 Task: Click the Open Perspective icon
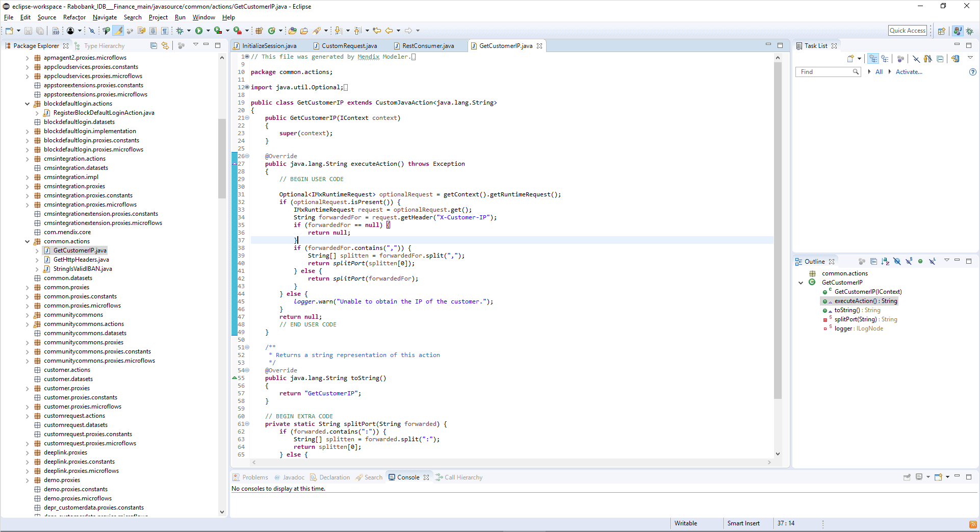[x=941, y=31]
